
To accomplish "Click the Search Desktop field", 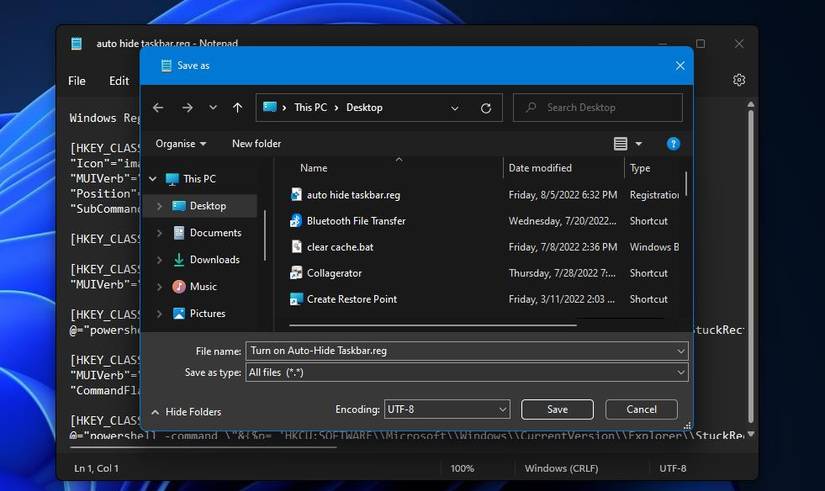I will click(x=598, y=108).
